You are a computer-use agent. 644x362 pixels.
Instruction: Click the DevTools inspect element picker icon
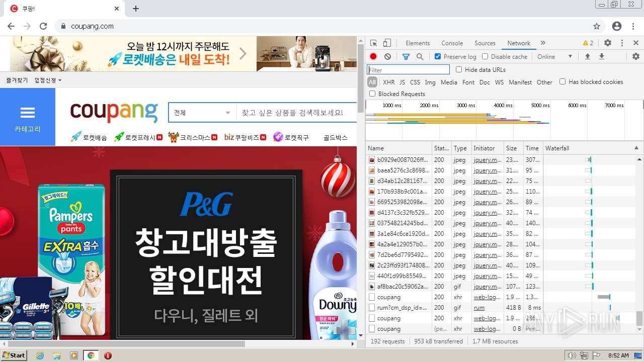pos(373,43)
